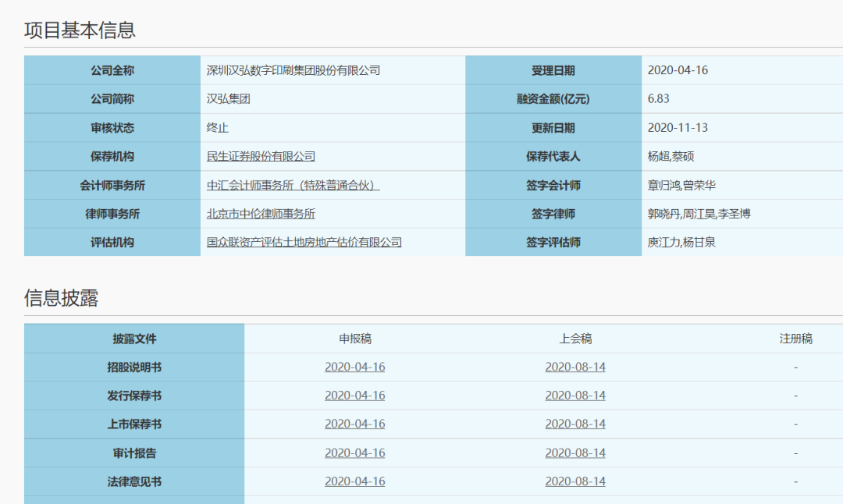The image size is (843, 504).
Task: Click the 法律意见书 row label
Action: point(134,481)
